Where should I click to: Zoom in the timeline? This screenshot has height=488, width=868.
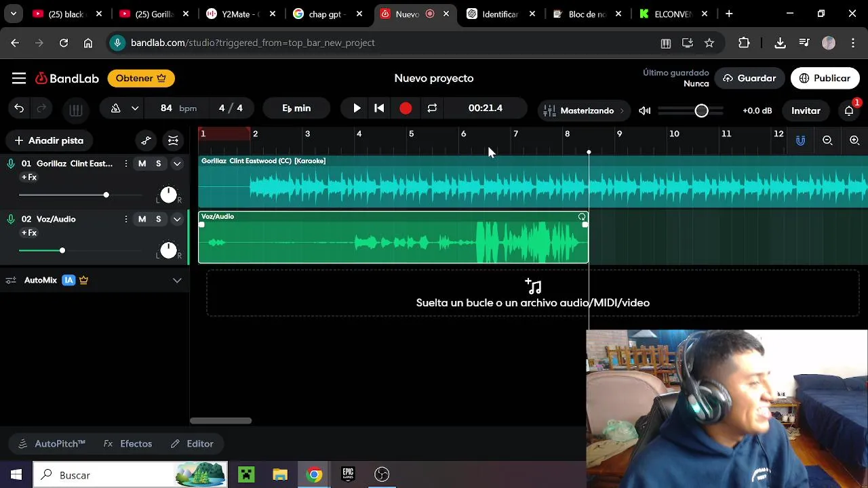[854, 140]
